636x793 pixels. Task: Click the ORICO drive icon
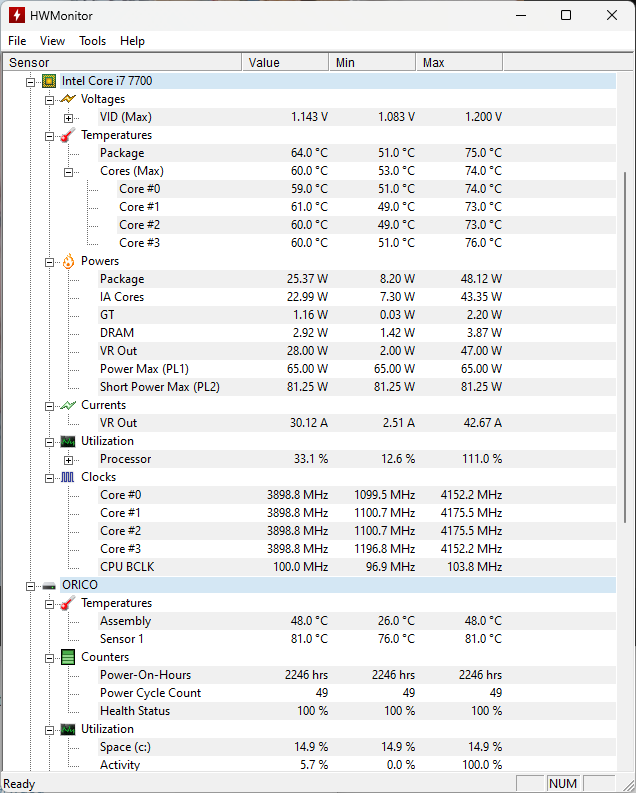click(49, 585)
